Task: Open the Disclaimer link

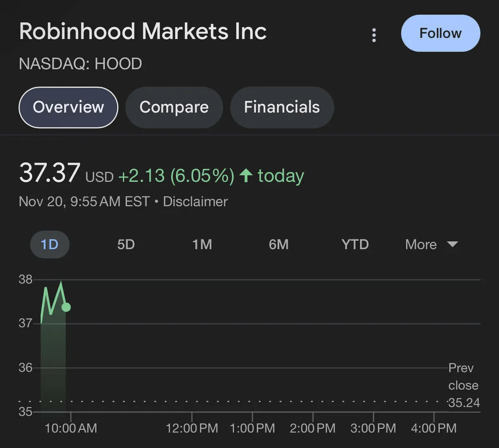Action: (195, 202)
